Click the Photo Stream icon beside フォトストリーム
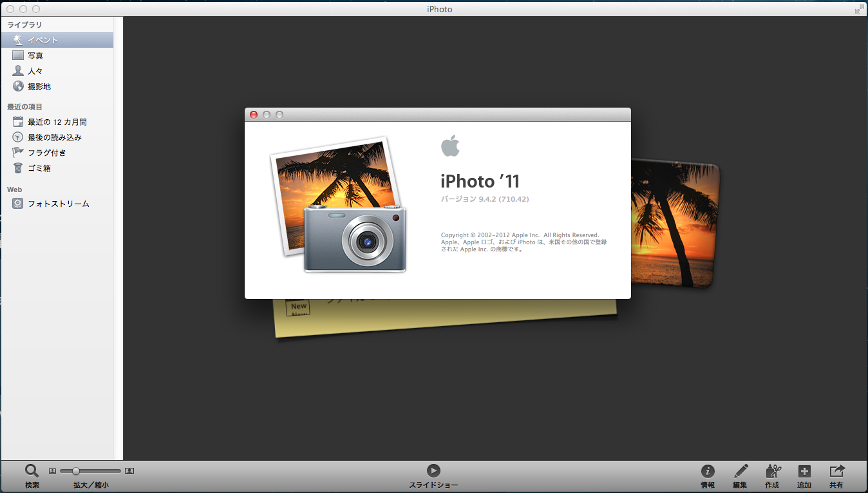 pyautogui.click(x=18, y=204)
